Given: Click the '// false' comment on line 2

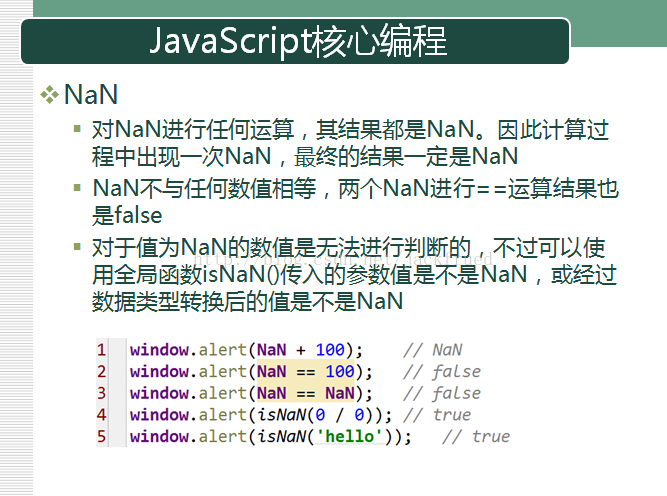Looking at the screenshot, I should 442,372.
